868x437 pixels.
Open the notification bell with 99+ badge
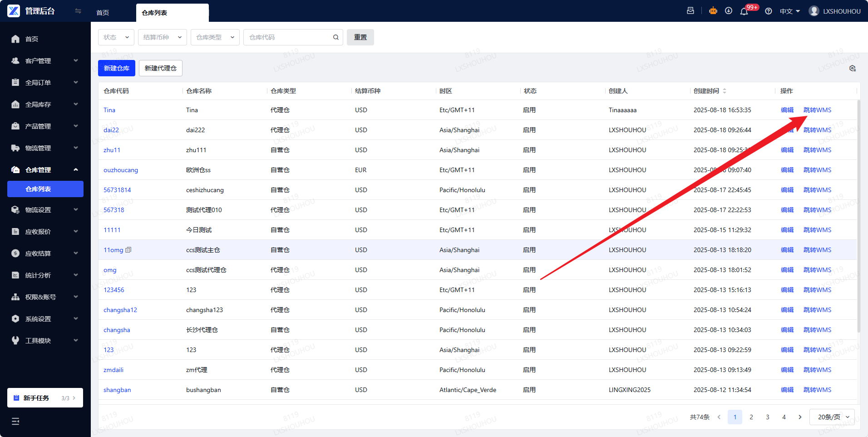pyautogui.click(x=744, y=11)
